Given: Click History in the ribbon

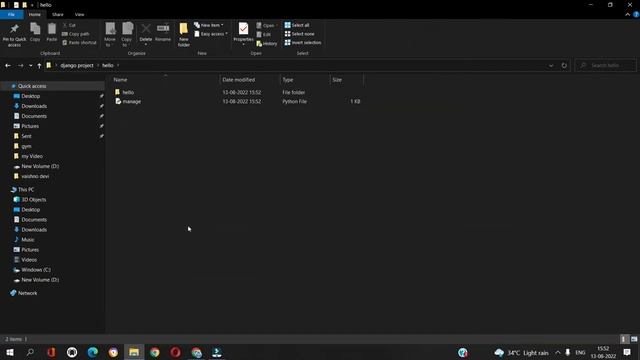Looking at the screenshot, I should click(267, 43).
